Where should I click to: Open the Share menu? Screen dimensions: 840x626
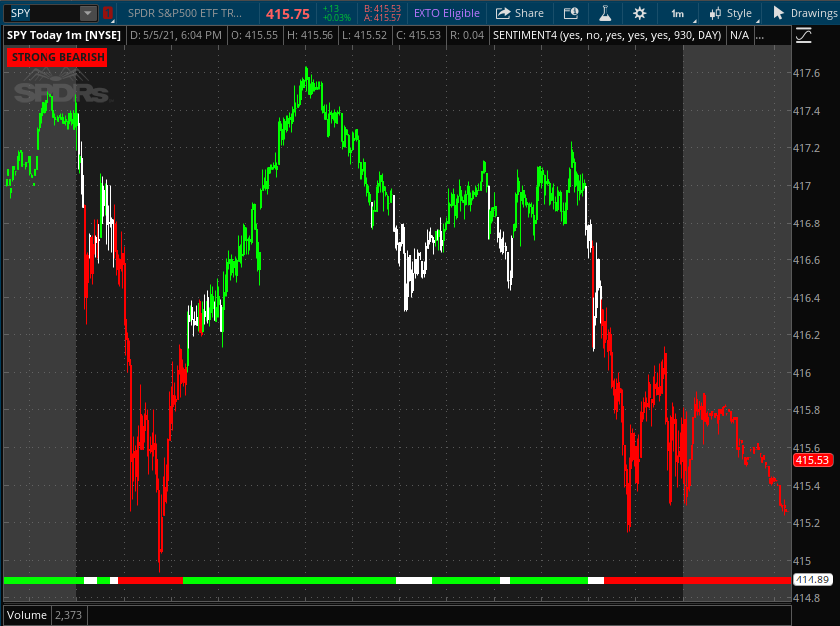(x=519, y=13)
